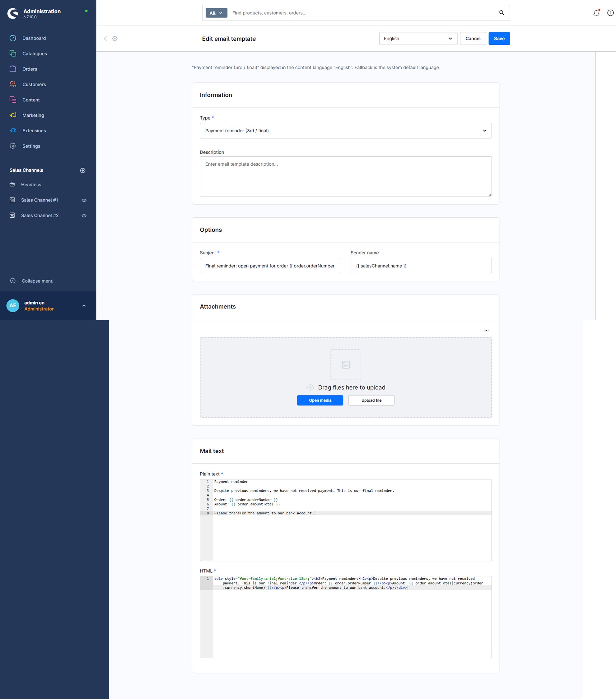Open the Dashboard icon in sidebar

[13, 38]
